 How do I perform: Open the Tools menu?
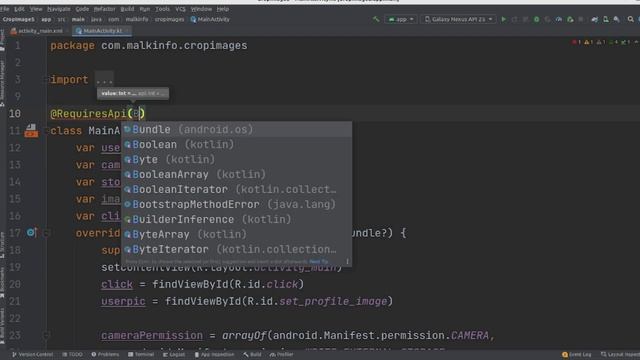click(x=162, y=9)
